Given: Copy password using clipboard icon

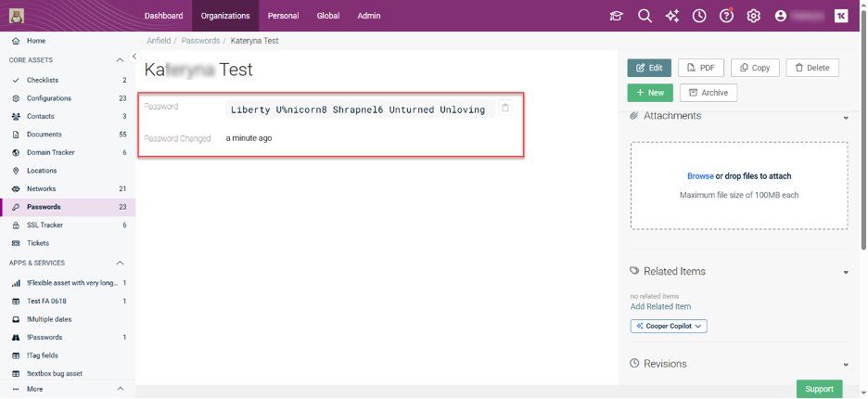Looking at the screenshot, I should (x=505, y=109).
